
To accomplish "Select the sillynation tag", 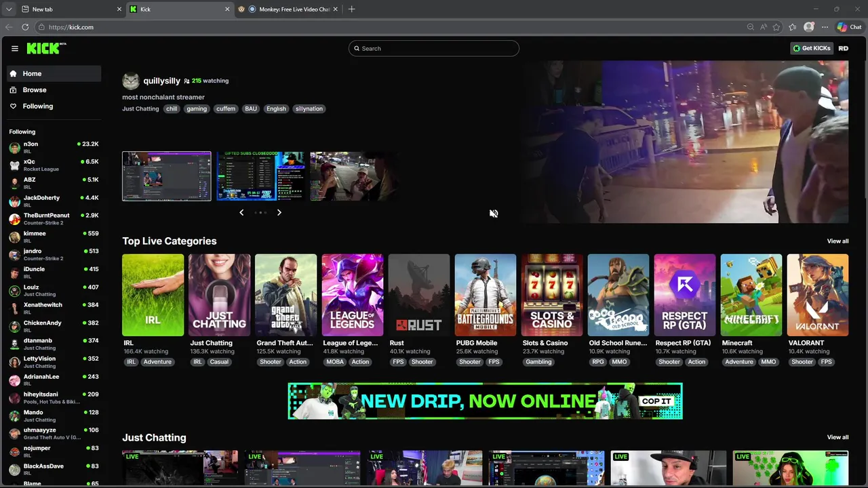I will pos(309,108).
